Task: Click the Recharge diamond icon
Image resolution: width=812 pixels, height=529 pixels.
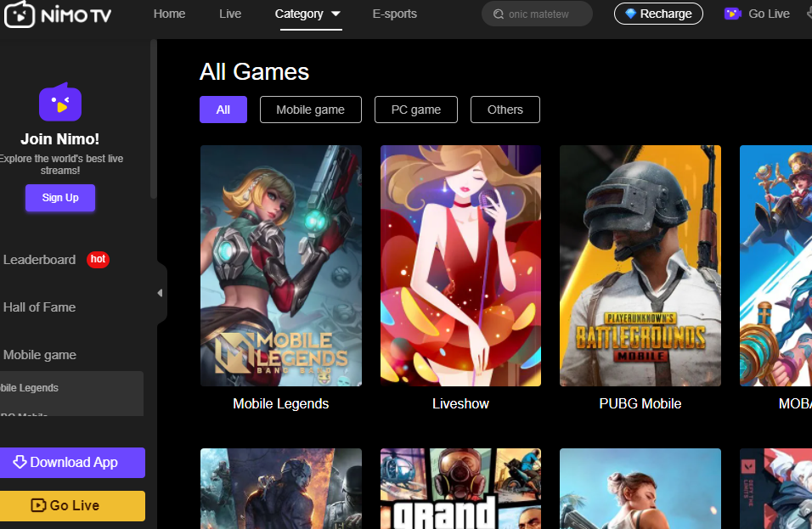Action: [x=630, y=14]
